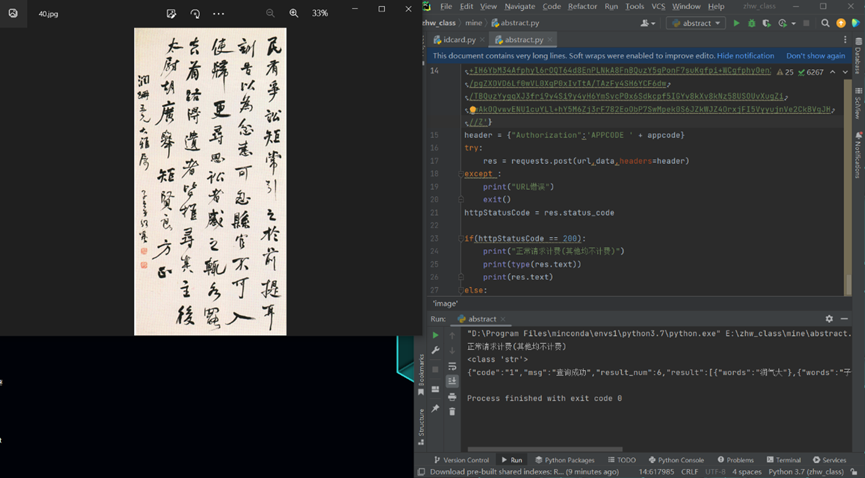Viewport: 865px width, 478px height.
Task: Open the File menu
Action: [446, 6]
